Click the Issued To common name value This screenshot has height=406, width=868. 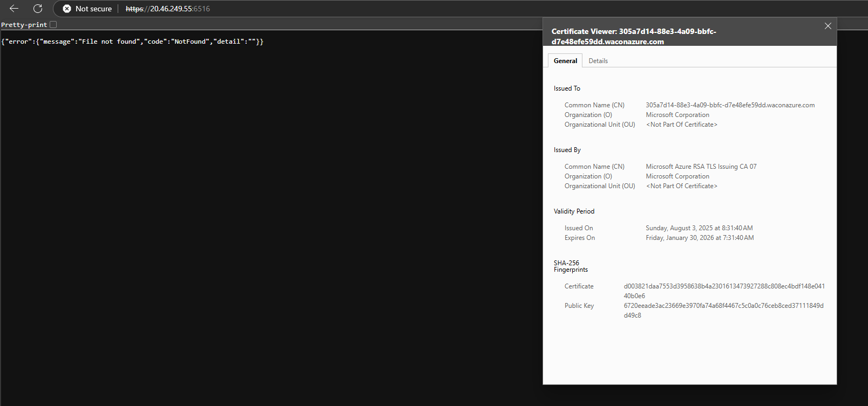[x=730, y=105]
